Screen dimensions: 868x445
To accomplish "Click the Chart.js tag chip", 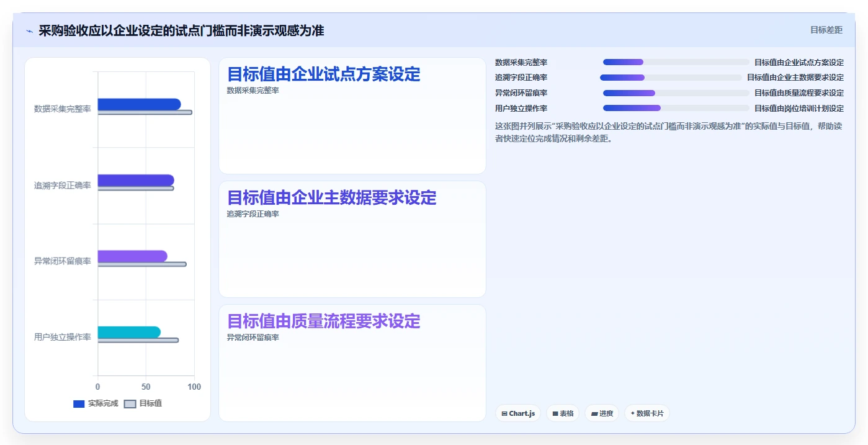I will pyautogui.click(x=518, y=413).
